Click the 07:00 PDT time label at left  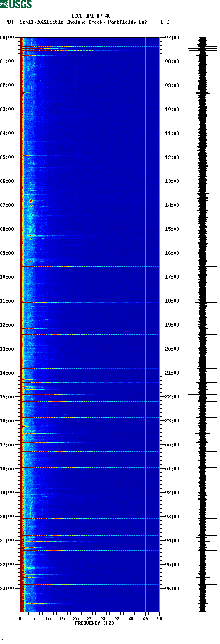(x=7, y=205)
